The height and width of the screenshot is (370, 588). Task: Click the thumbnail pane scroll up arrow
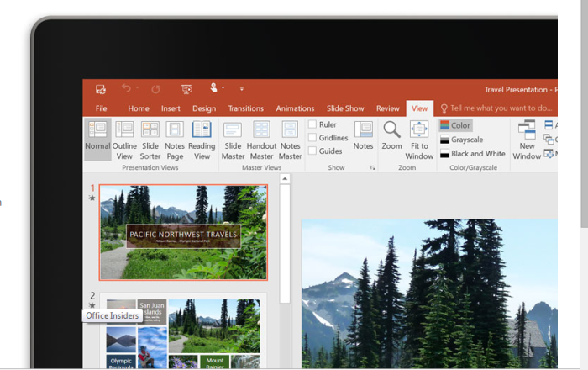(x=285, y=178)
